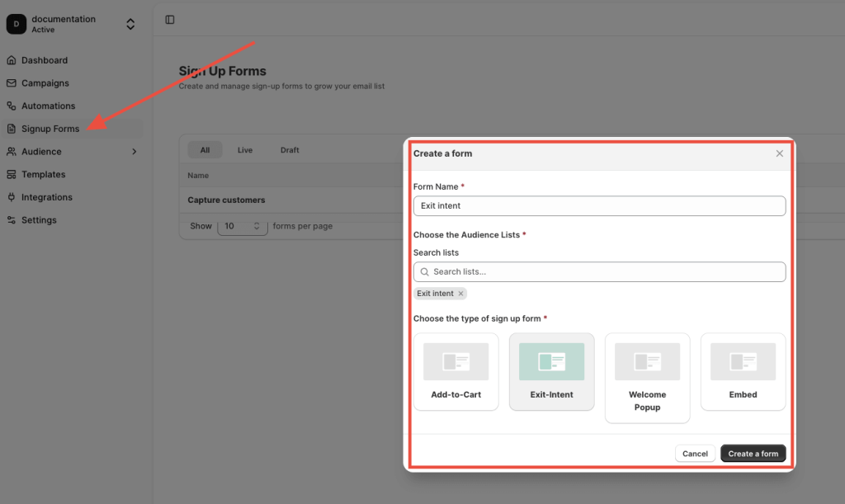Open Automations from the sidebar
This screenshot has height=504, width=845.
coord(11,106)
